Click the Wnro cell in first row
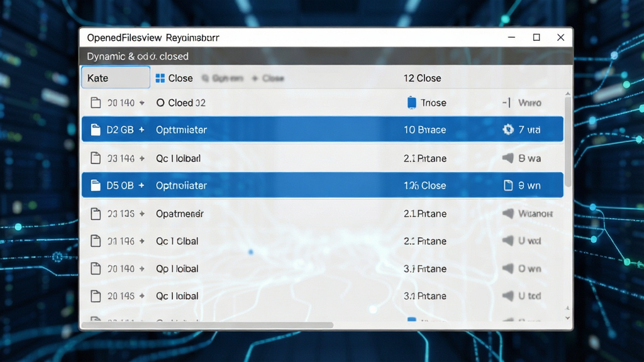Image resolution: width=644 pixels, height=362 pixels. pos(530,102)
